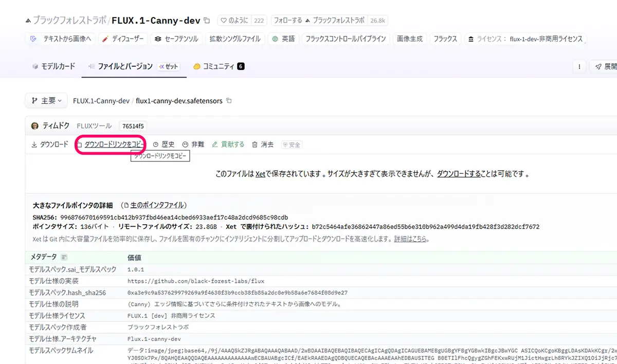Image resolution: width=617 pixels, height=364 pixels.
Task: Click the heart のように like button
Action: click(234, 21)
